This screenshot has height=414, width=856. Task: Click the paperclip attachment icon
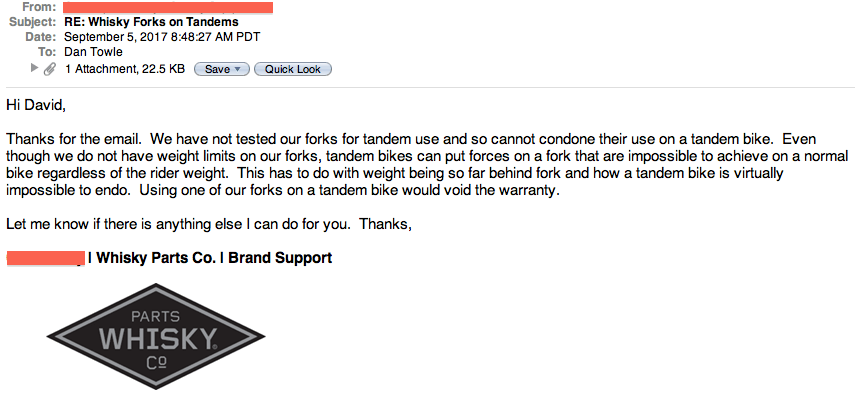50,69
